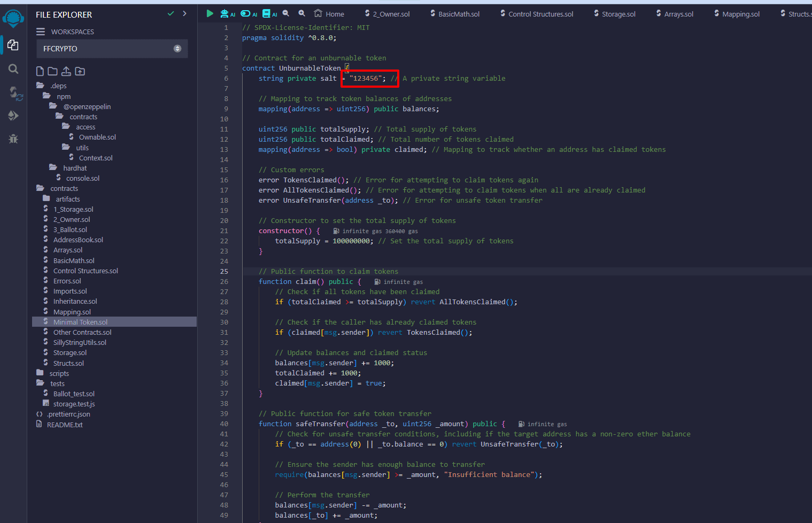Open README.txt file
The image size is (812, 523).
coord(59,425)
